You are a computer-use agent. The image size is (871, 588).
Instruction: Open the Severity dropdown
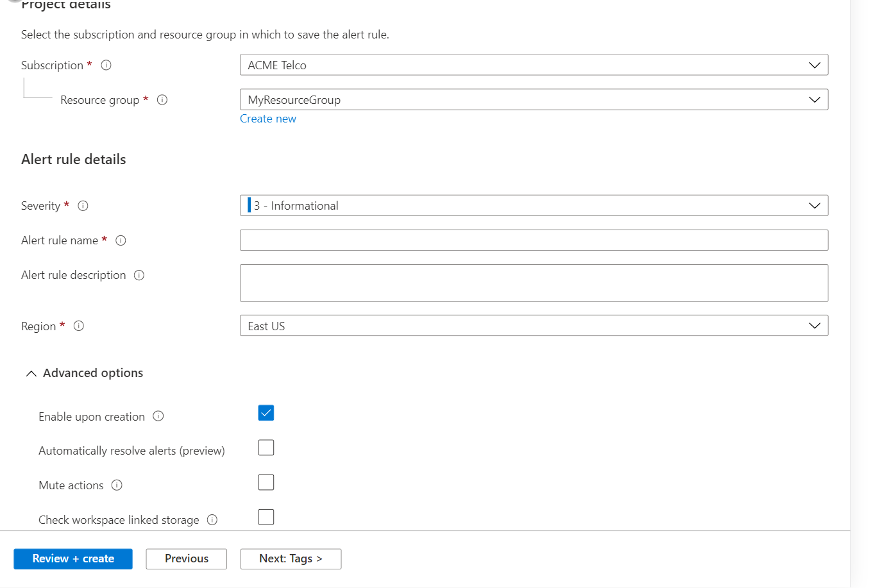coord(534,206)
